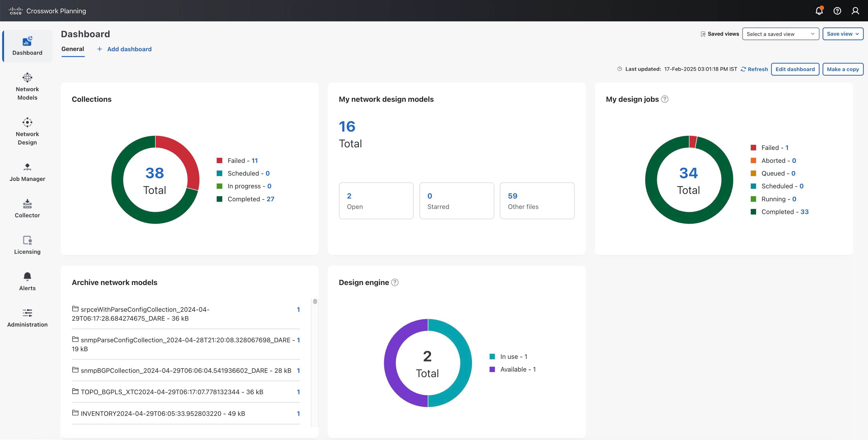Open the notifications bell icon
This screenshot has height=440, width=868.
point(819,11)
